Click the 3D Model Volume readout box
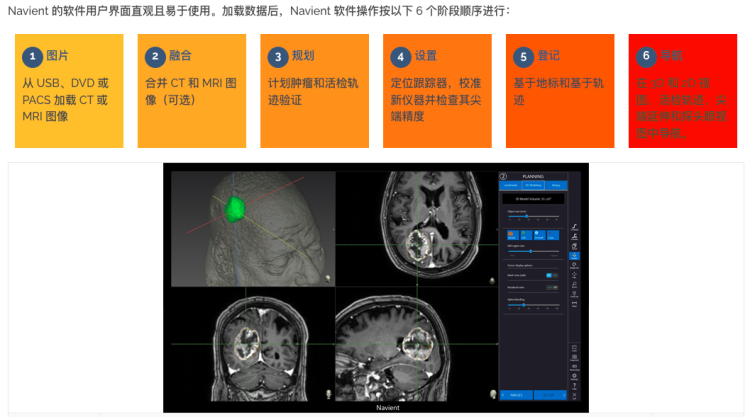Screen dimensions: 750x417 [x=533, y=198]
